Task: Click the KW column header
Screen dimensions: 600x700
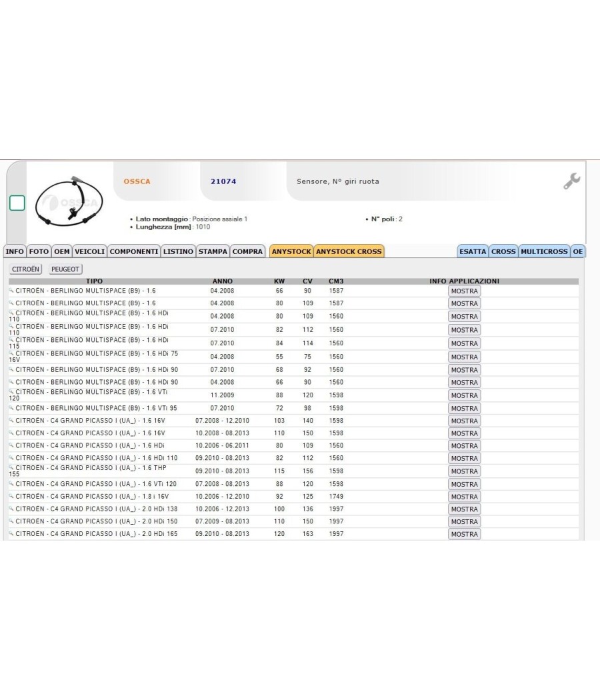Action: click(279, 281)
